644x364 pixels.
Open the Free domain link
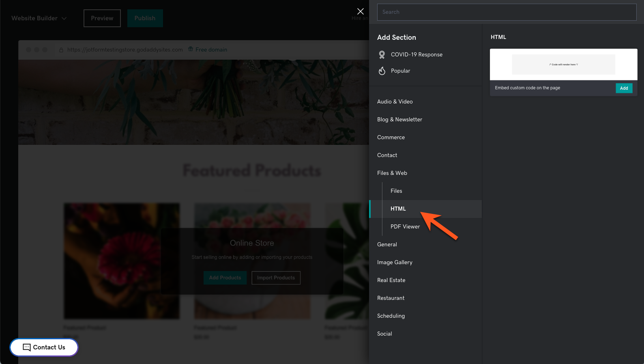[211, 50]
